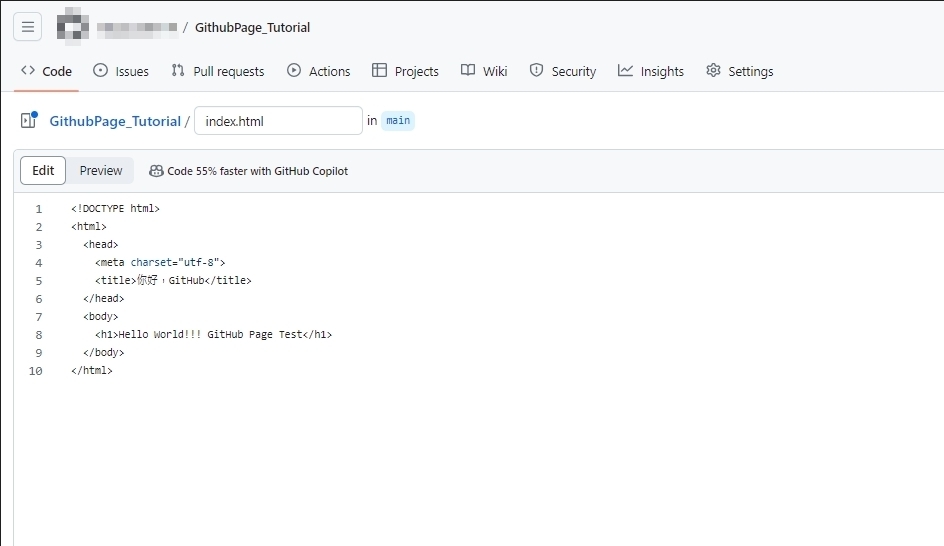Screen dimensions: 944x546
Task: Click the opening <html> tag line
Action: tap(88, 226)
